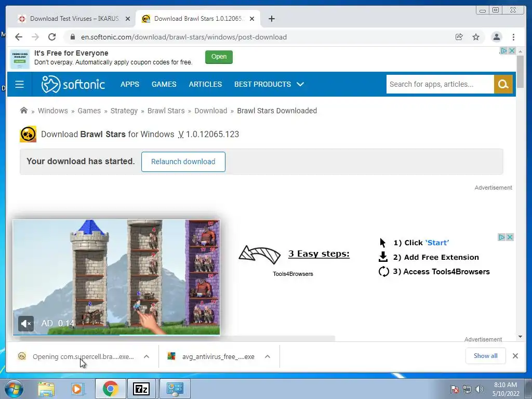This screenshot has width=532, height=399.
Task: Click the Relaunch download button
Action: click(183, 162)
